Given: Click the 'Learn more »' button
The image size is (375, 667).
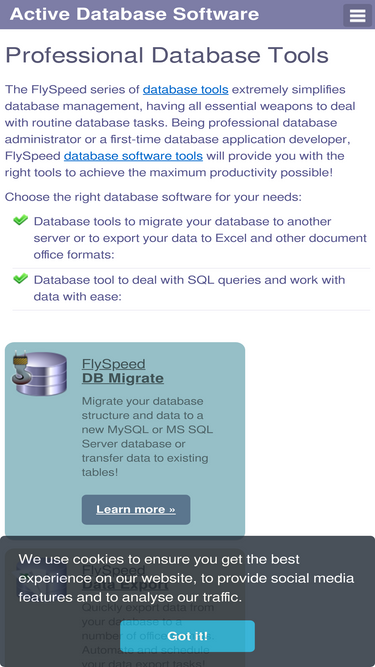Looking at the screenshot, I should point(136,509).
